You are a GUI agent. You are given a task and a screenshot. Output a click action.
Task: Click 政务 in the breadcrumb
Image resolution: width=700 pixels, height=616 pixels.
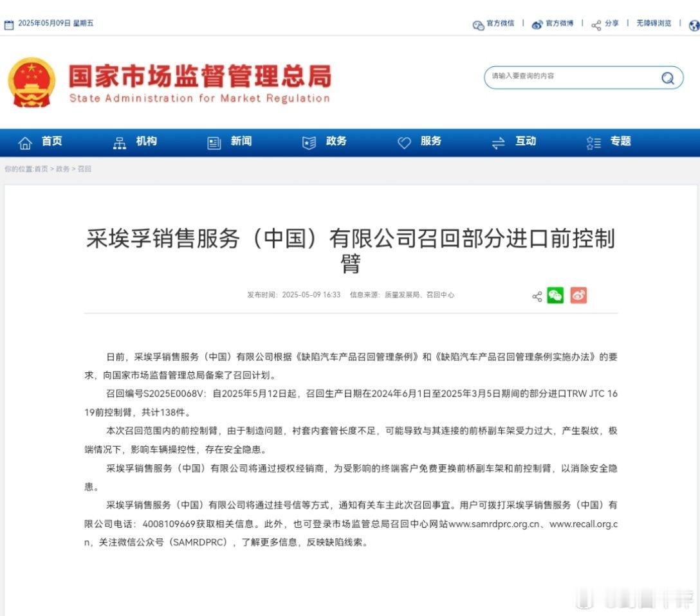click(x=63, y=169)
